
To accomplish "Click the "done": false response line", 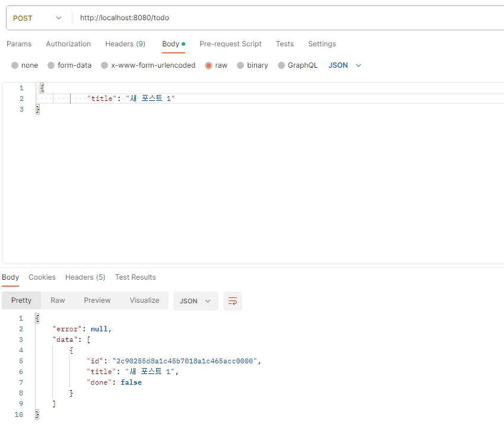I will tap(114, 382).
